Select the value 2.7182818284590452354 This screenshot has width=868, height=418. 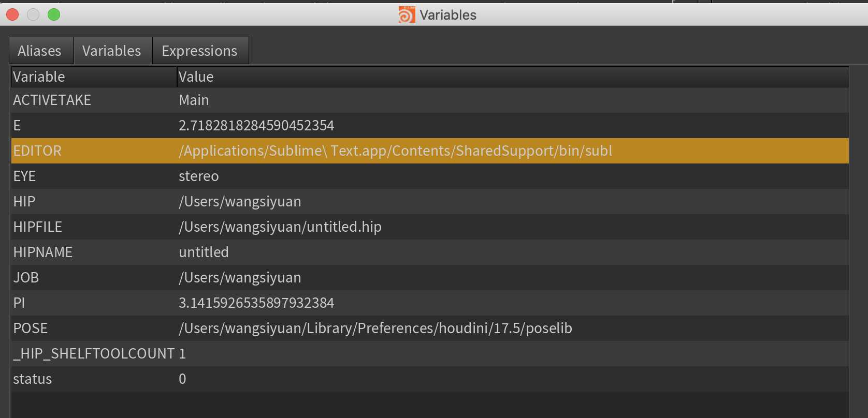(256, 125)
